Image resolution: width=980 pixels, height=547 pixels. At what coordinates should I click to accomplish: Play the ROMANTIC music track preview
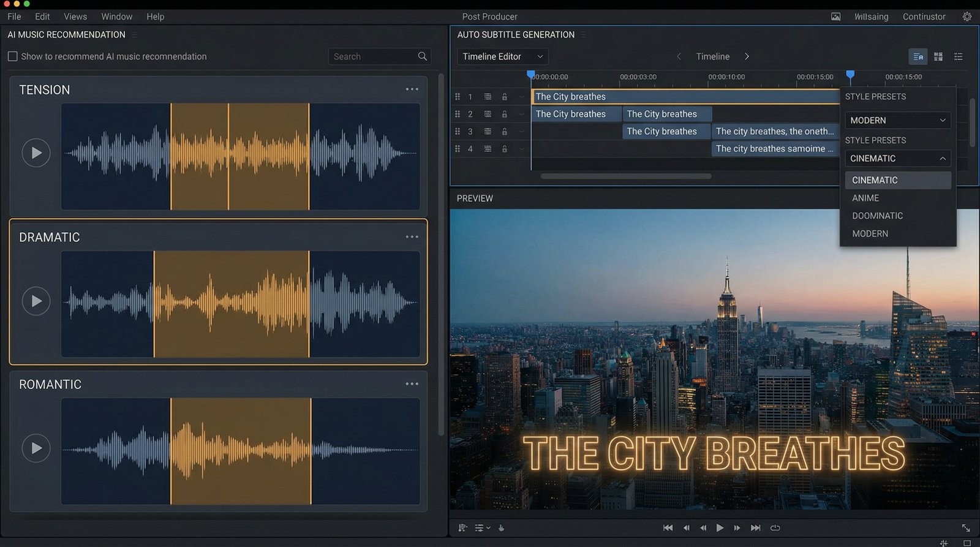pos(36,448)
